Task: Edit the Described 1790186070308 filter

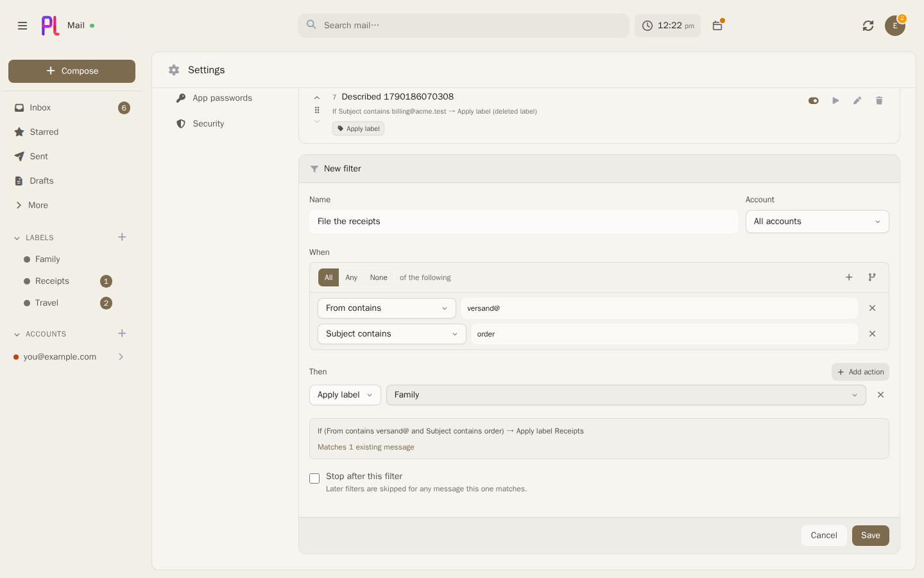Action: [857, 101]
